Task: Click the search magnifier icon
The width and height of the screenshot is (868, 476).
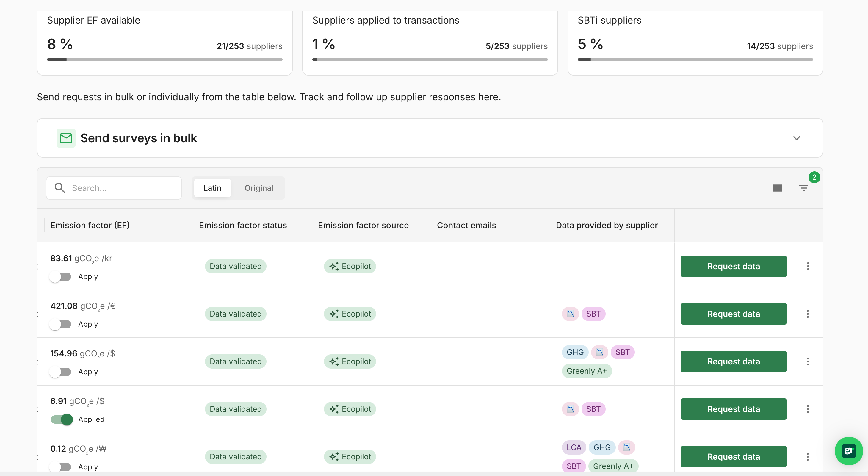Action: (x=59, y=188)
